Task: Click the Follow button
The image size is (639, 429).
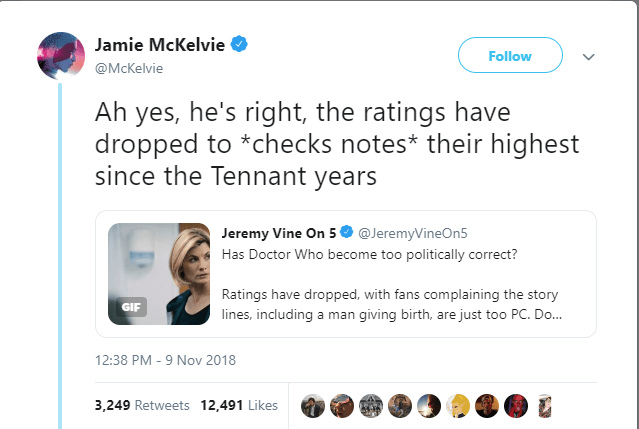Action: [510, 55]
